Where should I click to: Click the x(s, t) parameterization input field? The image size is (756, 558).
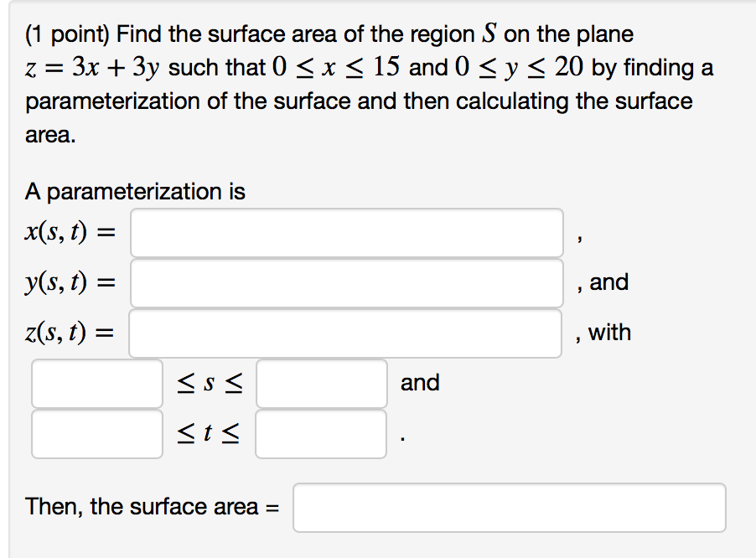346,232
